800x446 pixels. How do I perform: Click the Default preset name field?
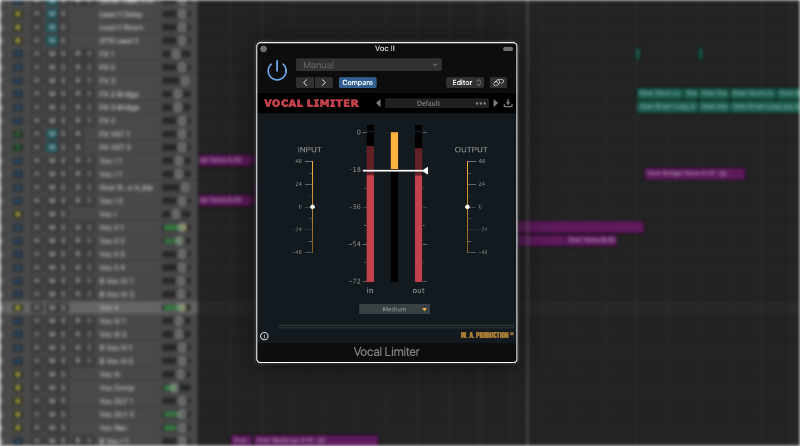(x=429, y=103)
